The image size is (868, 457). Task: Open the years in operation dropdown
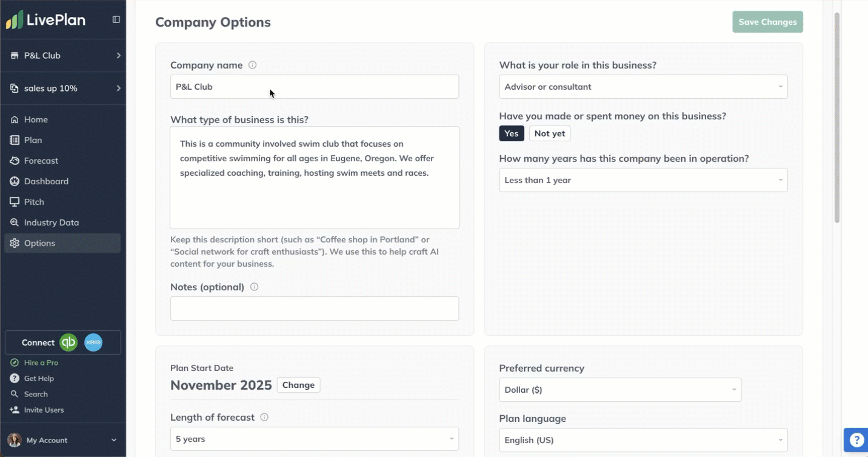(x=643, y=180)
